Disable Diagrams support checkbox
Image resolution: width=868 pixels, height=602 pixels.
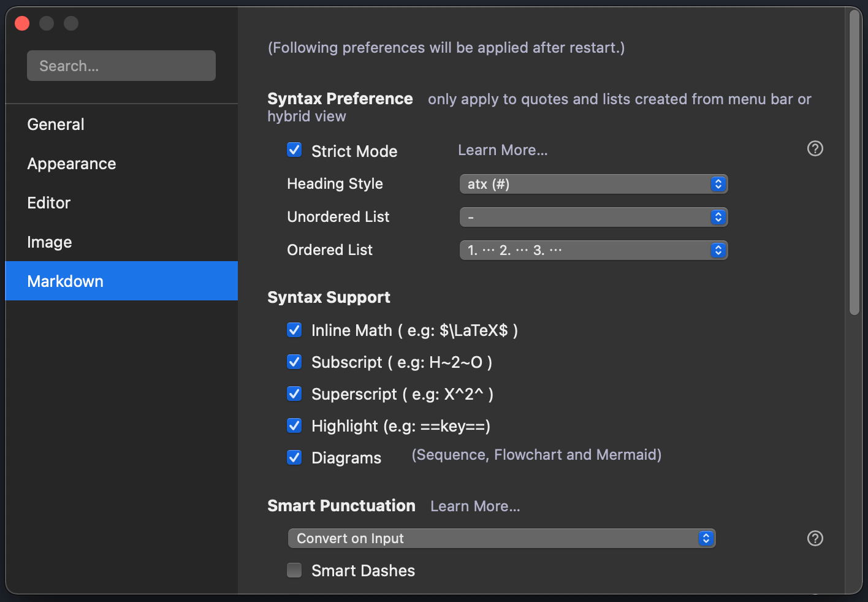click(294, 458)
